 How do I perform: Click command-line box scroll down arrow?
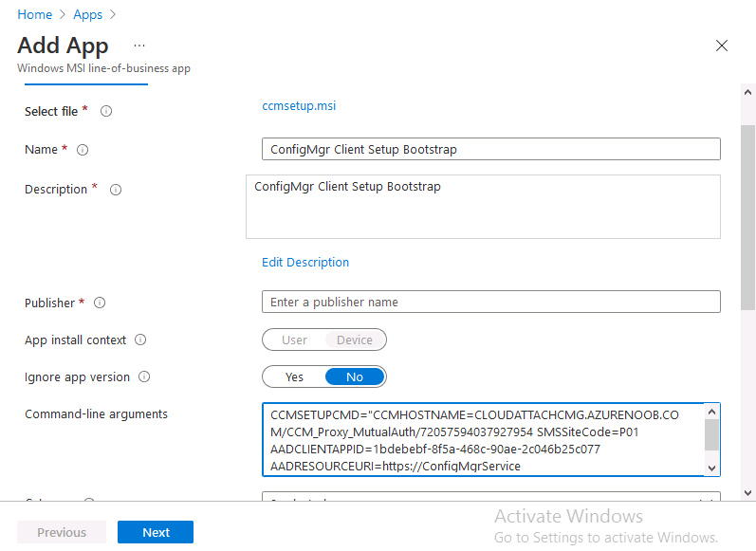711,468
